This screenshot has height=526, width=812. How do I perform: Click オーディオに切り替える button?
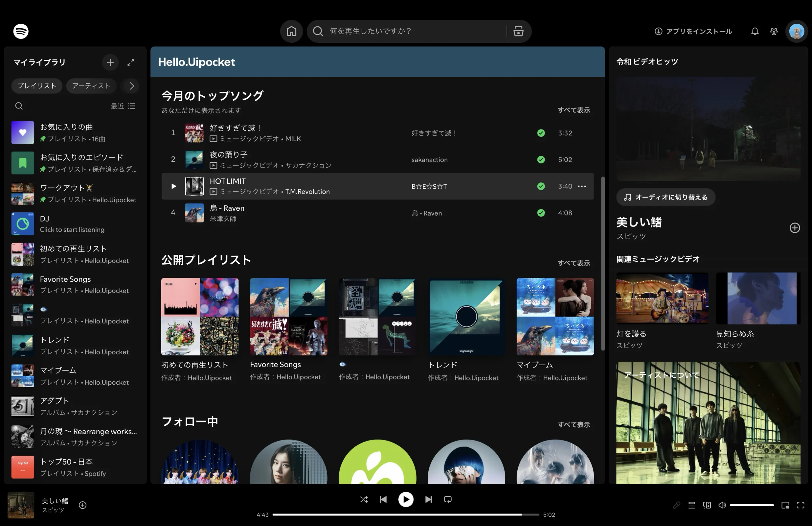pyautogui.click(x=665, y=198)
